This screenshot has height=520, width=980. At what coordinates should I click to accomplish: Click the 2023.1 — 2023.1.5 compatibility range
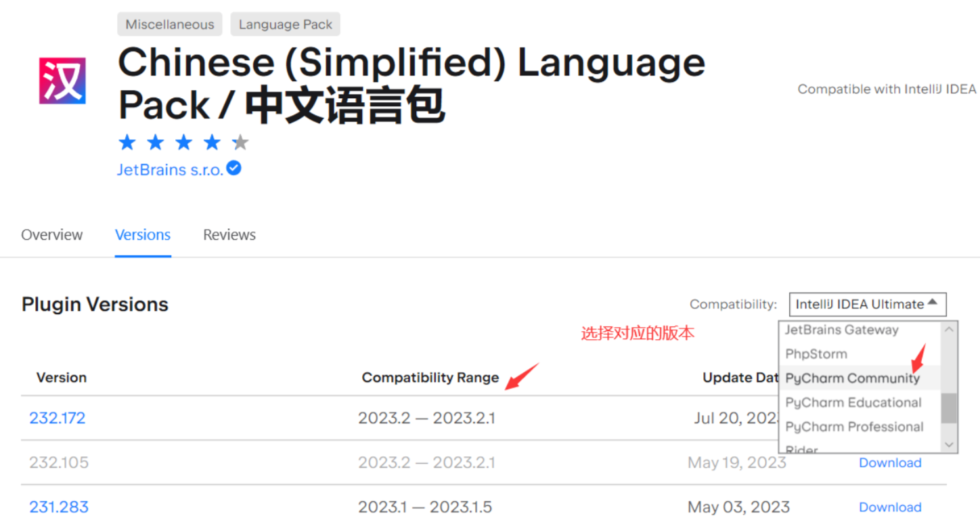(425, 506)
